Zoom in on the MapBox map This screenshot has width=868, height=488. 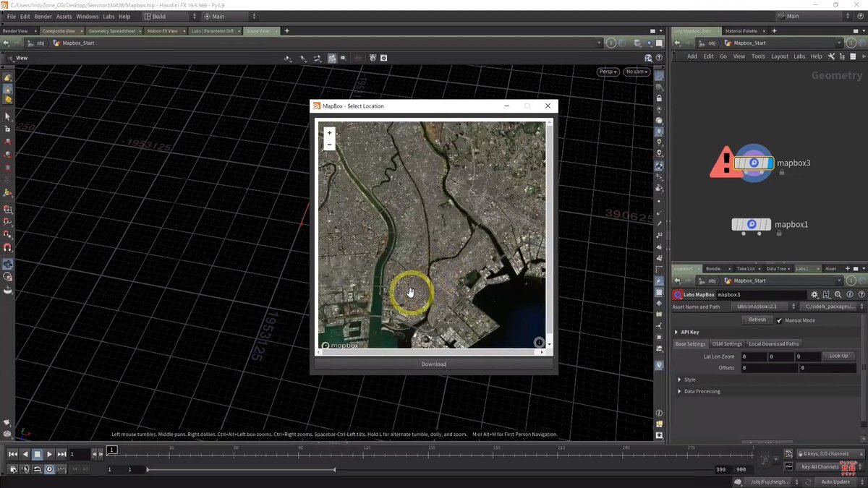pyautogui.click(x=330, y=133)
